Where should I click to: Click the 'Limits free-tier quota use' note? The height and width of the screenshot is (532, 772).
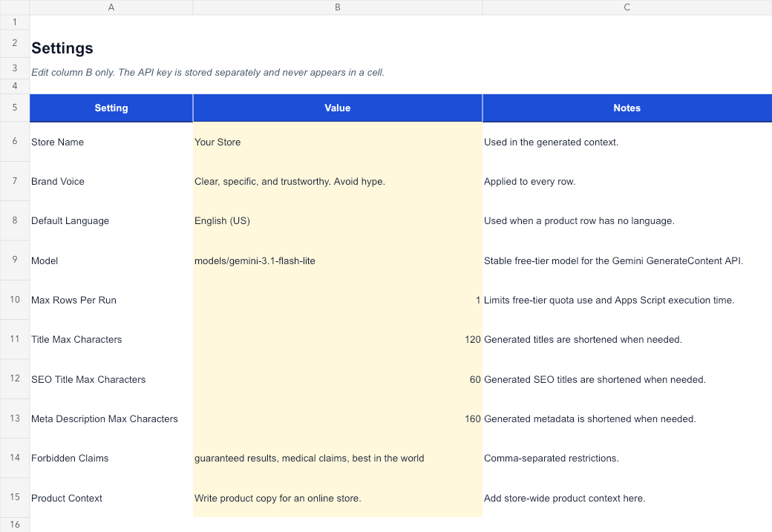(609, 301)
